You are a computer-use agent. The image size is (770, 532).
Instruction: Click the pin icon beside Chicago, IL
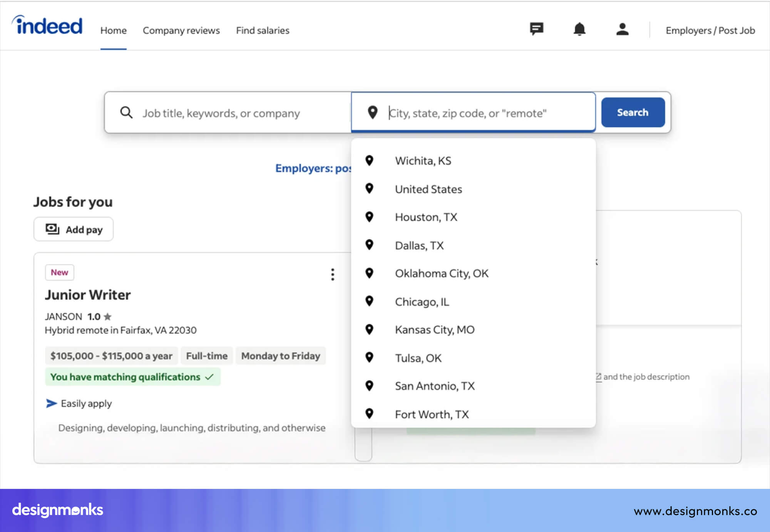pyautogui.click(x=369, y=301)
